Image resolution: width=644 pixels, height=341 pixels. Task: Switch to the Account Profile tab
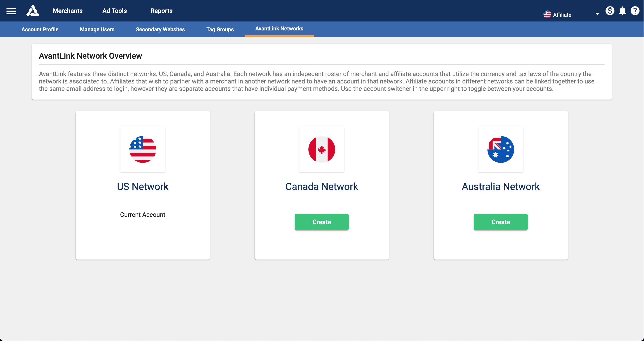point(40,29)
